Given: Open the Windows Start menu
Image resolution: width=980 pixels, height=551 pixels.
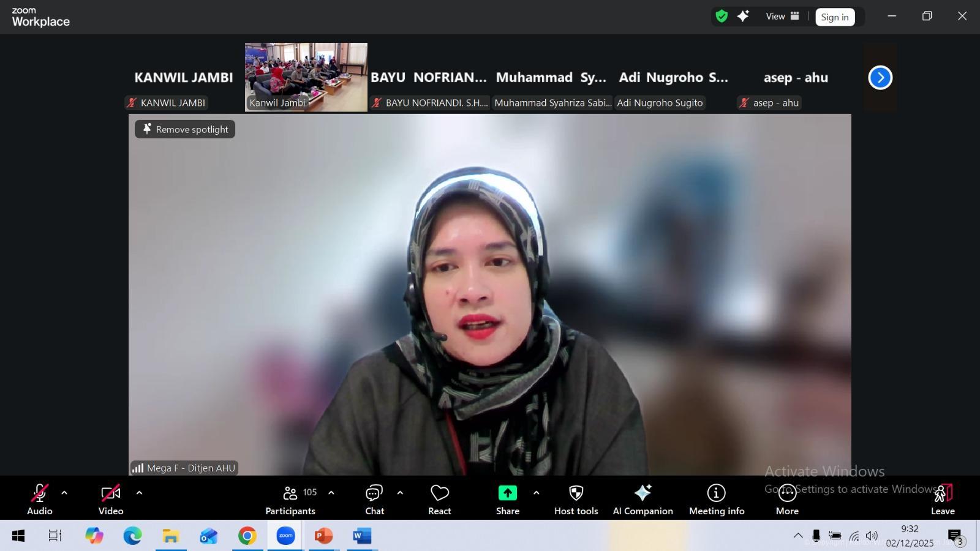Looking at the screenshot, I should point(17,536).
